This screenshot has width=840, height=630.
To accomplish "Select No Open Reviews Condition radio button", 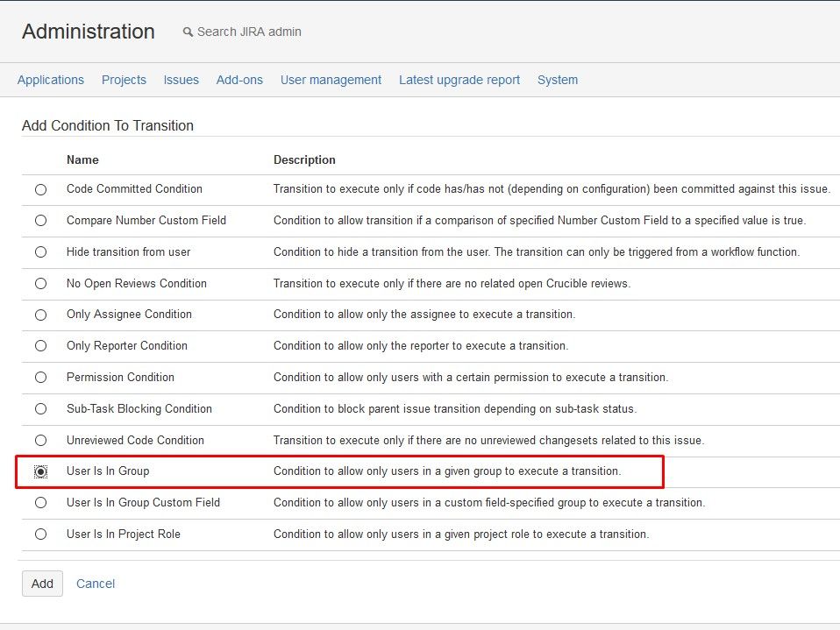I will [x=40, y=284].
